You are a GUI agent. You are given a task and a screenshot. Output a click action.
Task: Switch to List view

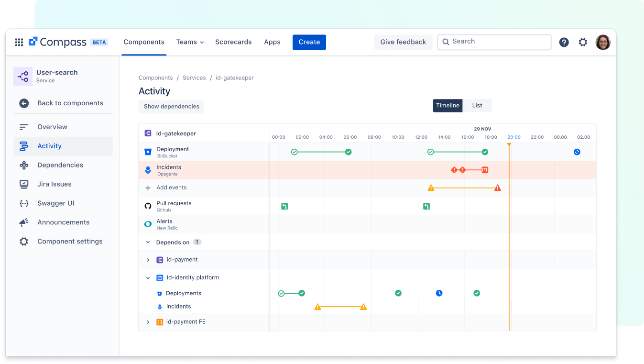[x=477, y=105]
